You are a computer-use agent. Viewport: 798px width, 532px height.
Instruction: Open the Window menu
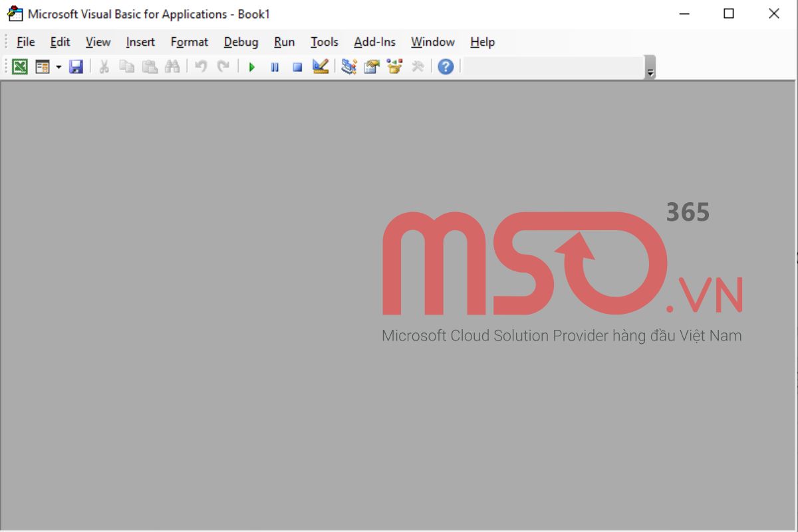(432, 42)
